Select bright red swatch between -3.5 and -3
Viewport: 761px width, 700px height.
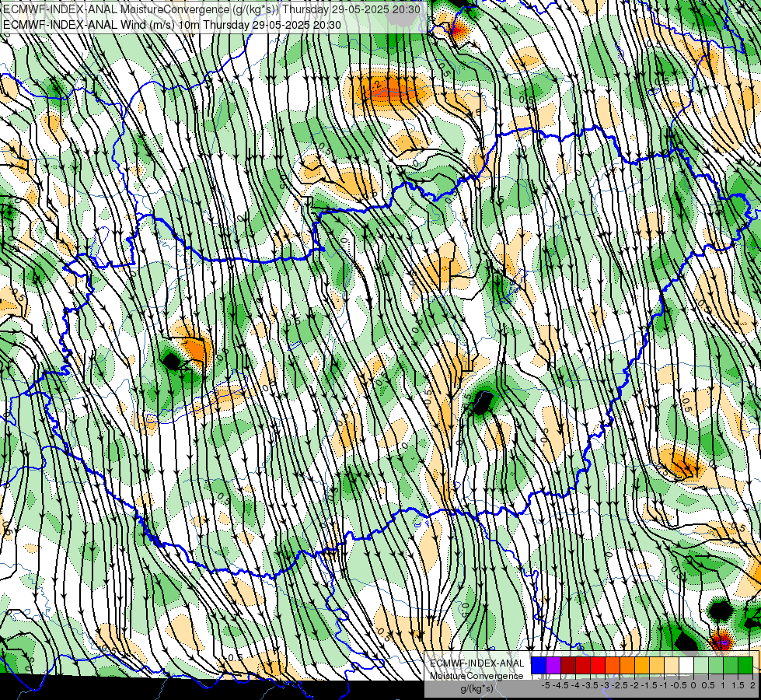598,666
